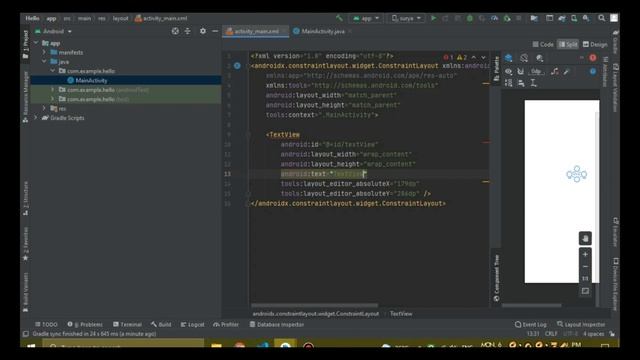This screenshot has width=640, height=360.
Task: Open the Database Inspector tab
Action: (277, 324)
